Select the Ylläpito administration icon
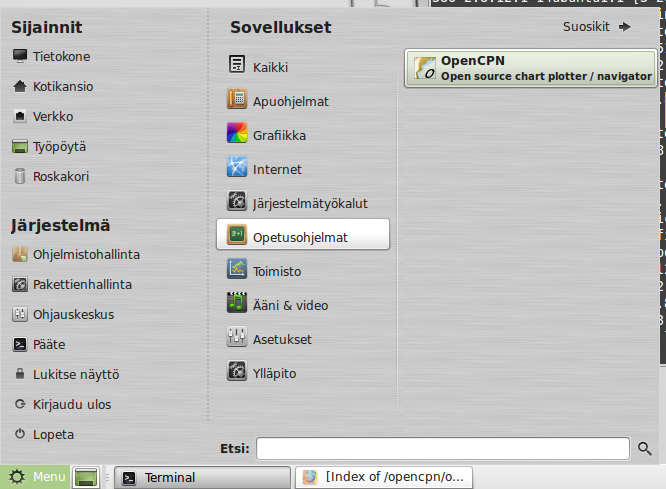Screen dimensions: 666x489 coord(237,370)
